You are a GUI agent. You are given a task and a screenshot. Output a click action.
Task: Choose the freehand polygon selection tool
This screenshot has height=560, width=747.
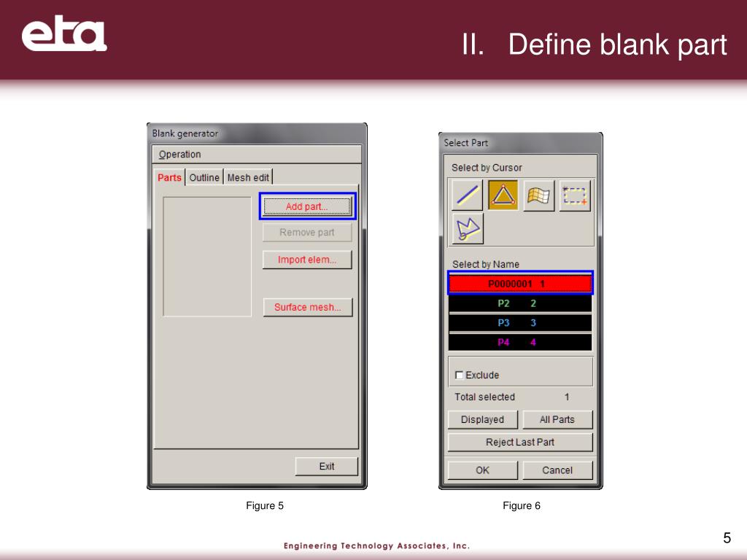point(468,228)
